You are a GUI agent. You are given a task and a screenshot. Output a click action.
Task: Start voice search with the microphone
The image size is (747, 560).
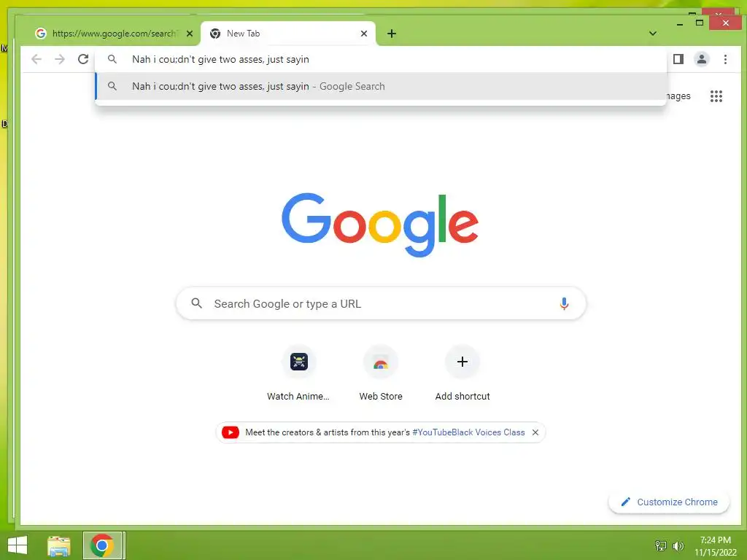564,303
